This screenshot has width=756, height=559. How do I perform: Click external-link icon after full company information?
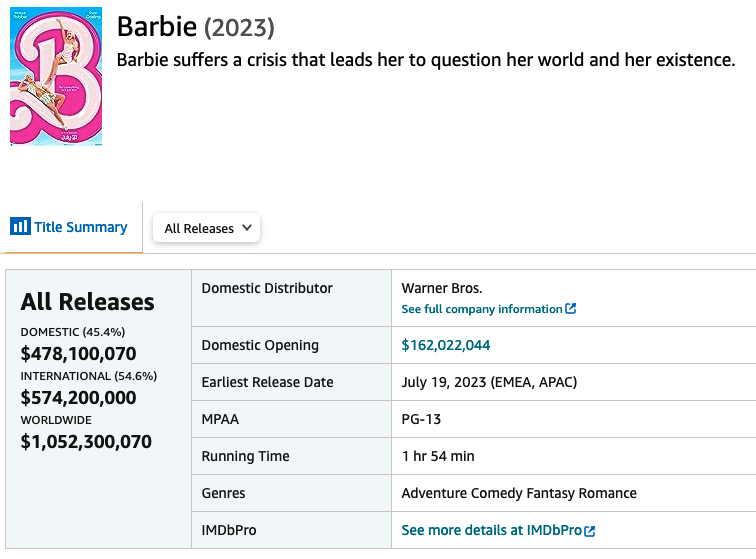click(x=571, y=309)
